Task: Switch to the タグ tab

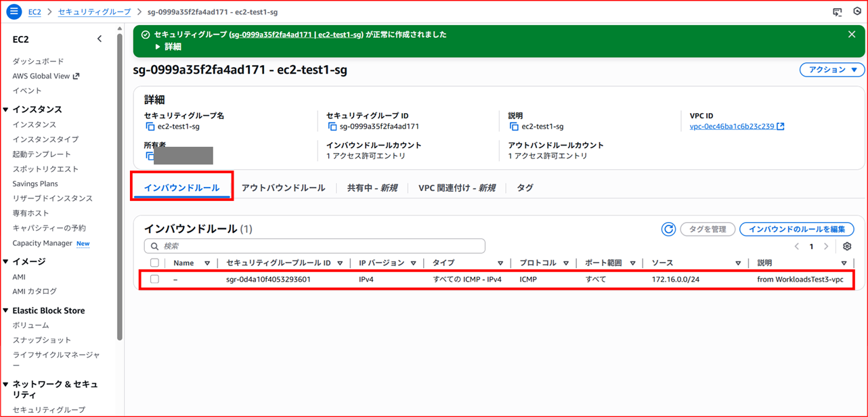Action: point(525,187)
